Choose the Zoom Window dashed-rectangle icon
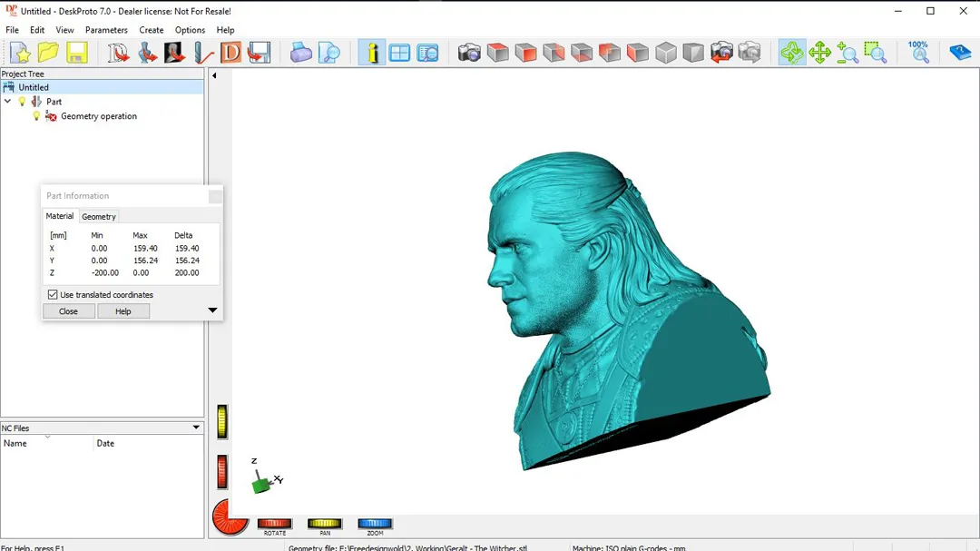Screen dimensions: 980x551 coord(876,53)
